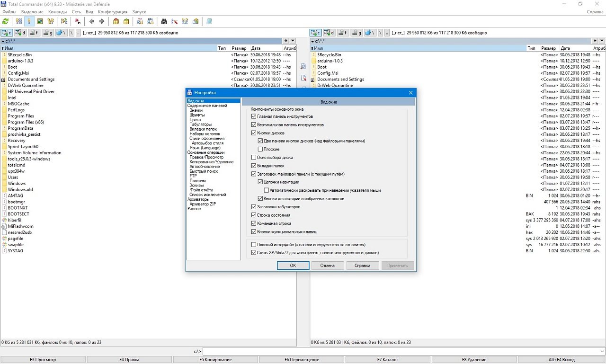
Task: Open right panel directory history dropdown arrow
Action: coord(602,41)
